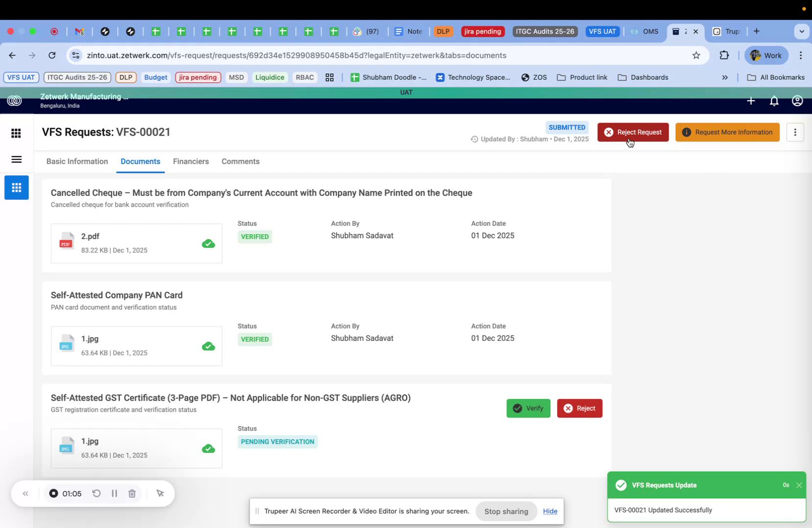Stop the recording with the stop icon
The height and width of the screenshot is (528, 812).
coord(53,493)
